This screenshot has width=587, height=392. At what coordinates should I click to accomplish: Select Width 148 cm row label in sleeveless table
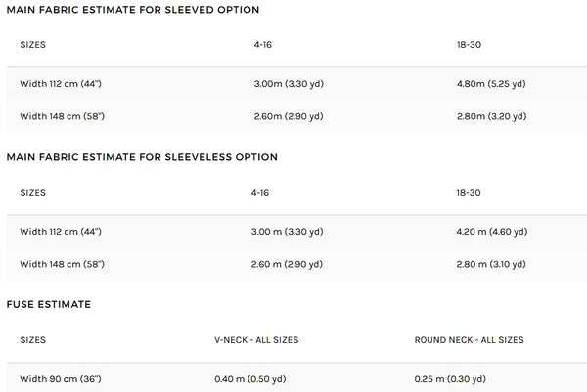[x=61, y=265]
